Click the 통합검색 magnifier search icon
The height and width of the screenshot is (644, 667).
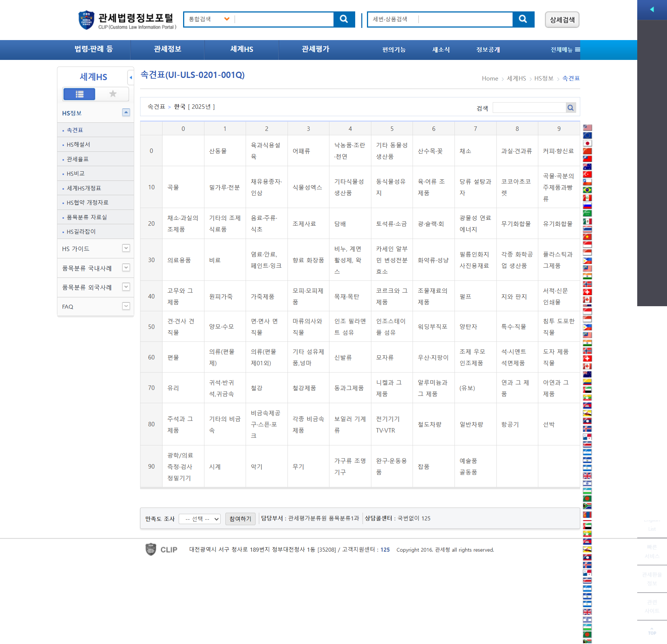pyautogui.click(x=344, y=19)
